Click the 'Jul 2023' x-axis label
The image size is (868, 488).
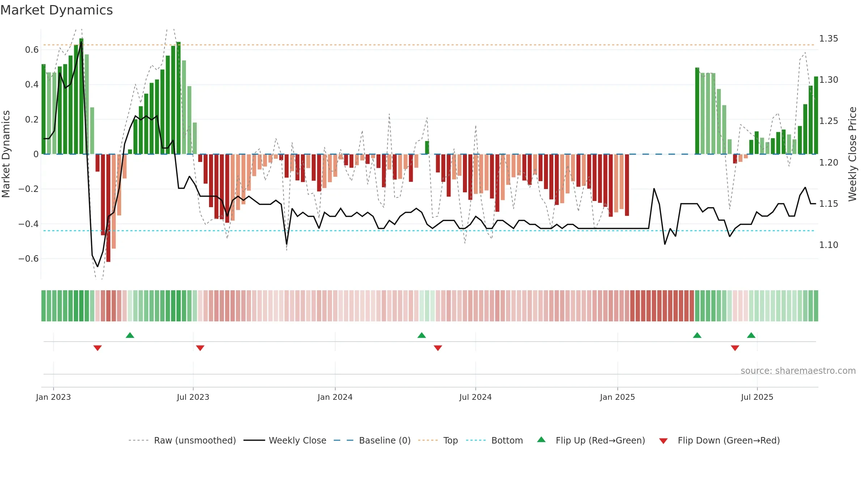pos(193,397)
